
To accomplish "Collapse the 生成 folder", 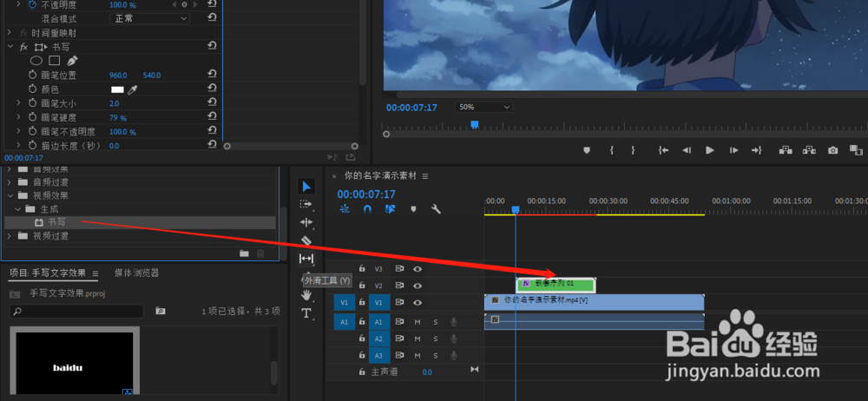I will point(17,209).
